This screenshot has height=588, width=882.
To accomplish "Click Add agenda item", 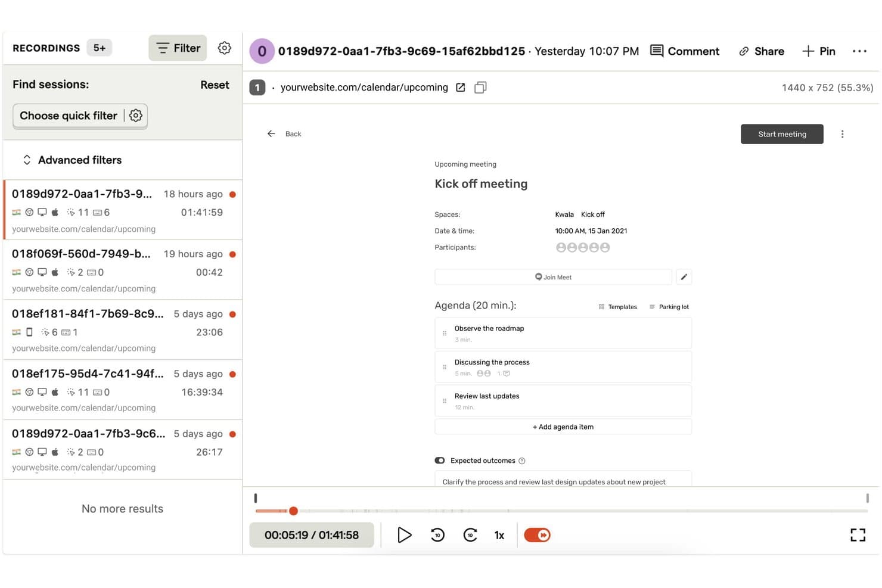I will 563,427.
